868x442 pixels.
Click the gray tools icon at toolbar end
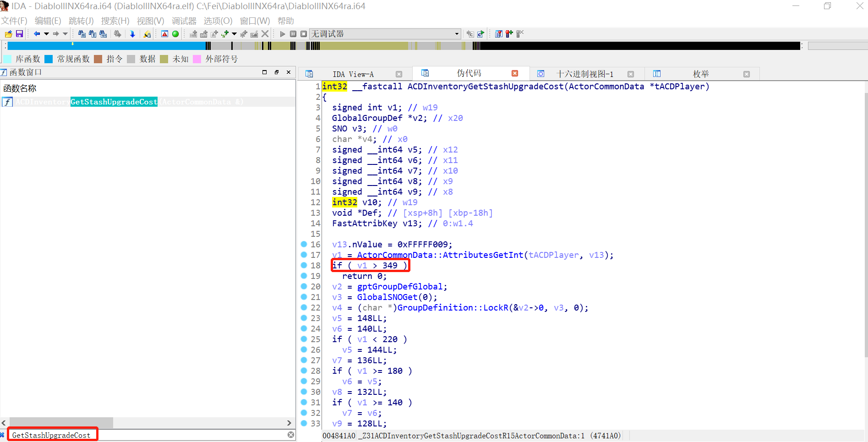pyautogui.click(x=520, y=34)
